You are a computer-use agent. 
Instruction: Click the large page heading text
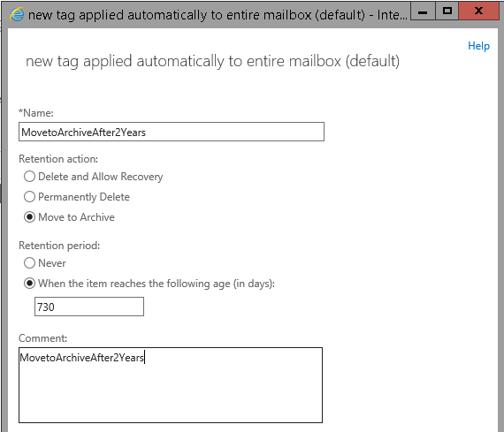click(212, 61)
